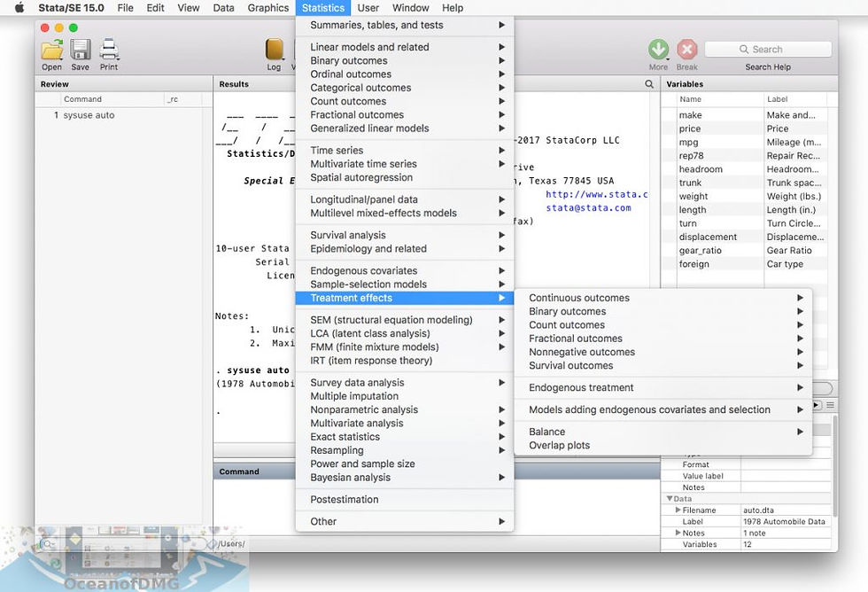Expand Linear models and related submenu
The image size is (868, 592).
coord(405,47)
